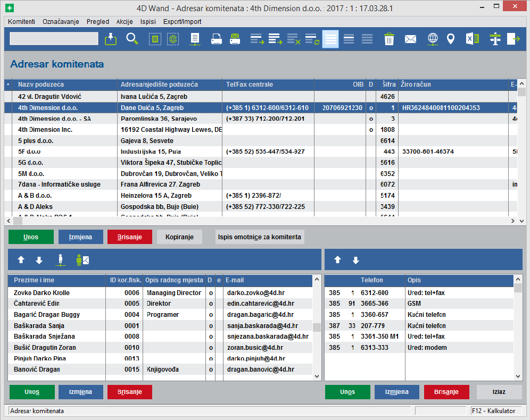530x420 pixels.
Task: Select the row 7dana - Informatičke usluge
Action: tap(261, 184)
